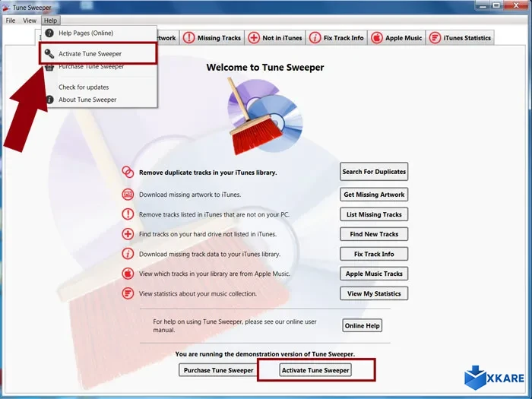This screenshot has width=532, height=399.
Task: Switch to the Not in iTunes tab
Action: click(x=275, y=38)
